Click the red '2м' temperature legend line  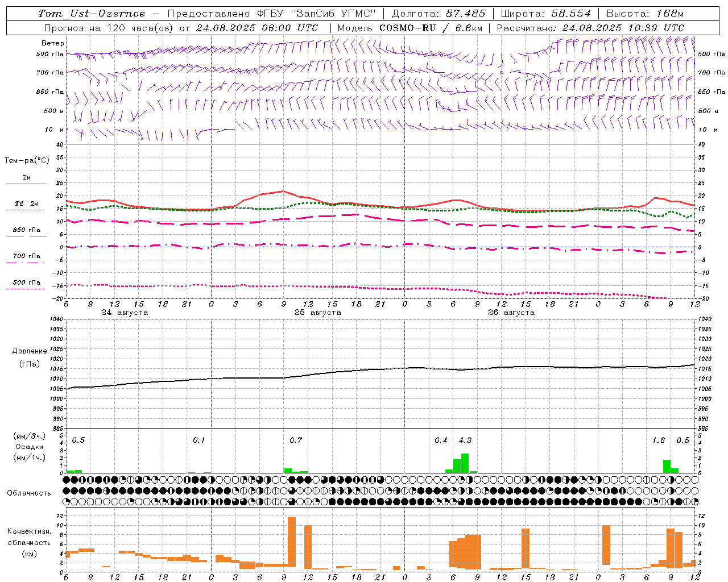coord(26,184)
